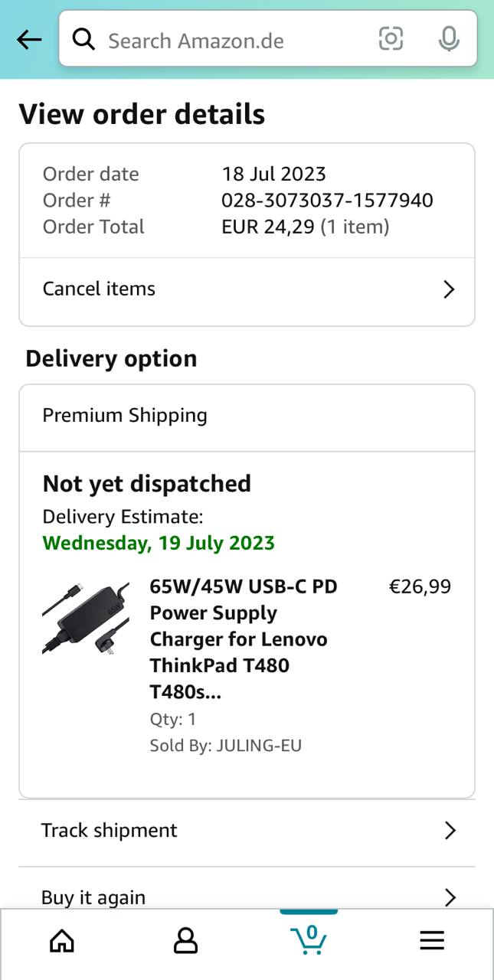The height and width of the screenshot is (980, 494).
Task: Tap the charger product thumbnail
Action: pos(86,619)
